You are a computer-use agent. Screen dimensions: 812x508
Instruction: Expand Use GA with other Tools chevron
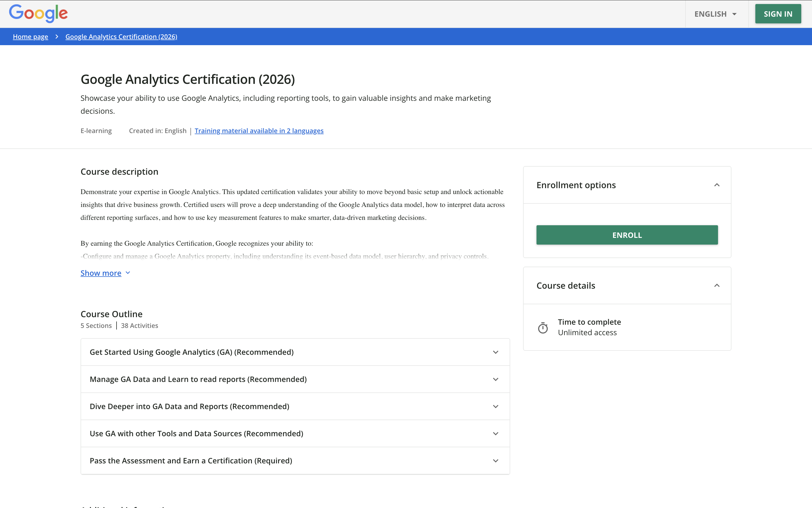pos(496,434)
